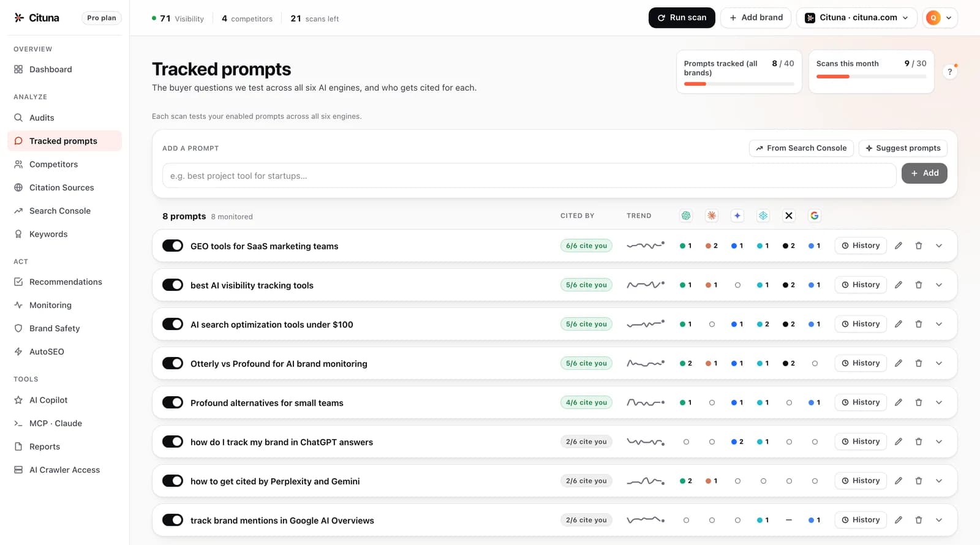The height and width of the screenshot is (545, 980).
Task: Click the Prompts tracked progress bar
Action: (739, 84)
